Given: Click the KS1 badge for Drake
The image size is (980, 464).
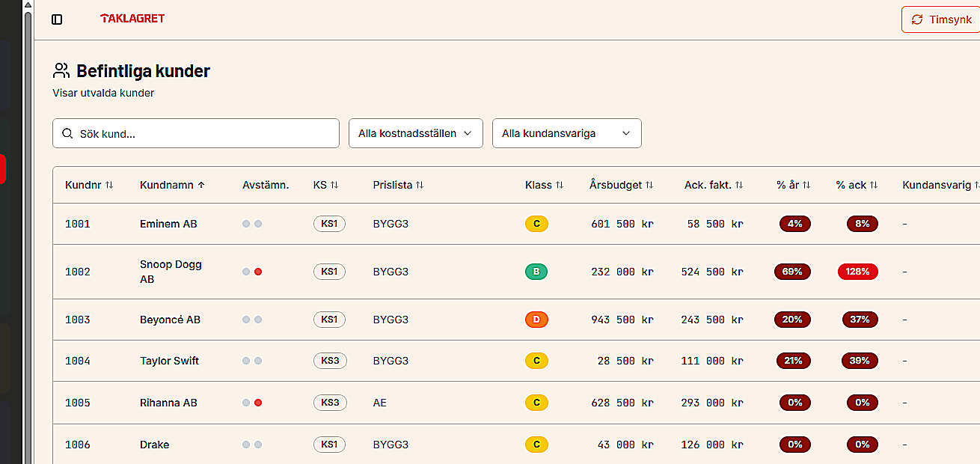Looking at the screenshot, I should click(329, 445).
